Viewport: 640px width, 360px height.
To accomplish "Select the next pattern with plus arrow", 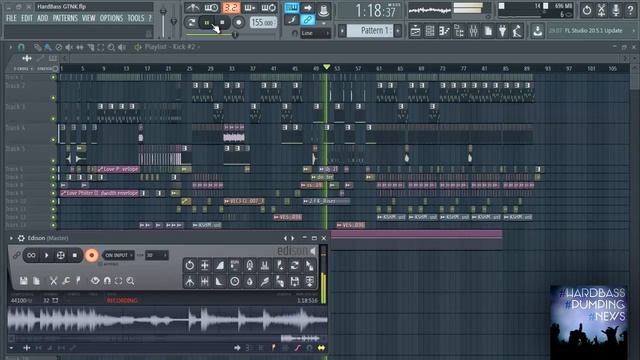I will pyautogui.click(x=398, y=31).
